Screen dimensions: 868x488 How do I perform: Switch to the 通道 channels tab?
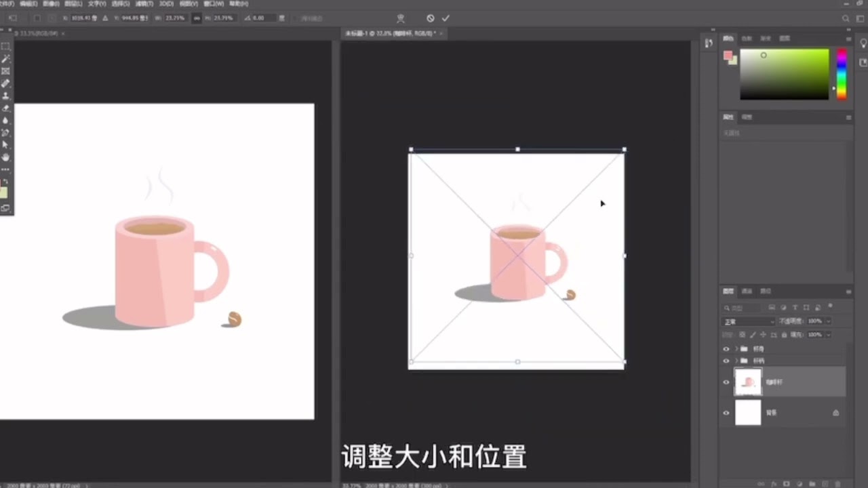(747, 291)
